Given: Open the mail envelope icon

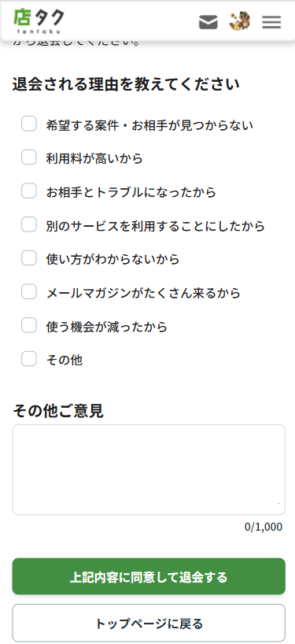Looking at the screenshot, I should [x=208, y=22].
